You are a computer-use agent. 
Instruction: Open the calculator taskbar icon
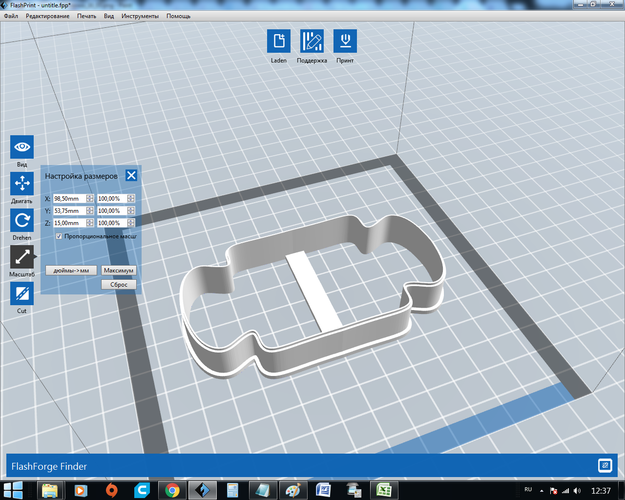(x=232, y=490)
